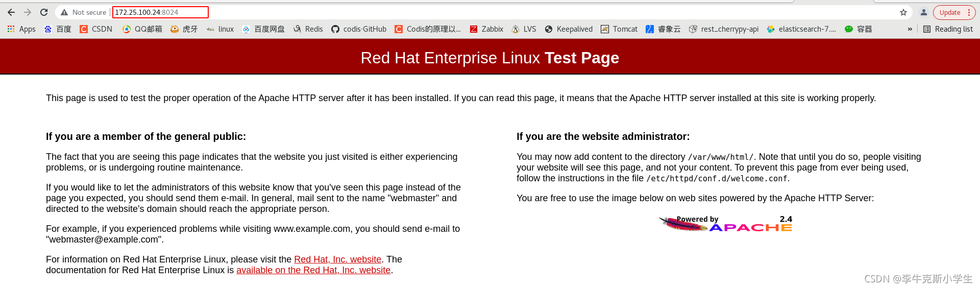The image size is (980, 288).
Task: Open the available on the Red Hat, Inc. website link
Action: [x=313, y=270]
